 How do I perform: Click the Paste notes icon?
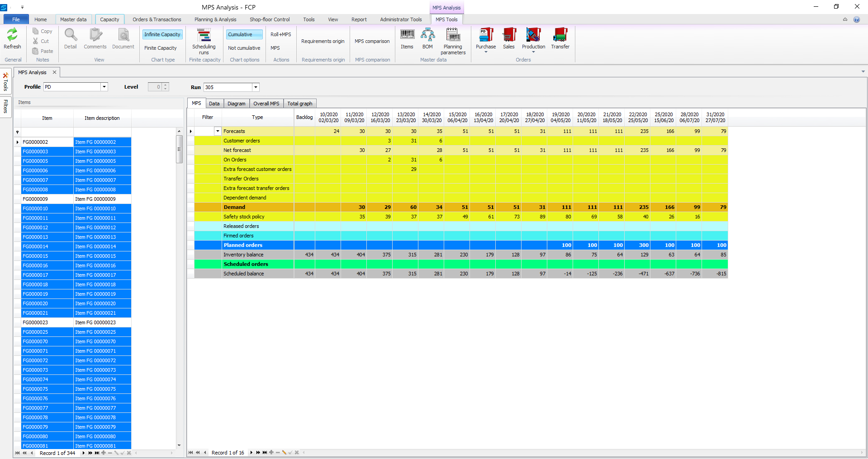pyautogui.click(x=36, y=51)
